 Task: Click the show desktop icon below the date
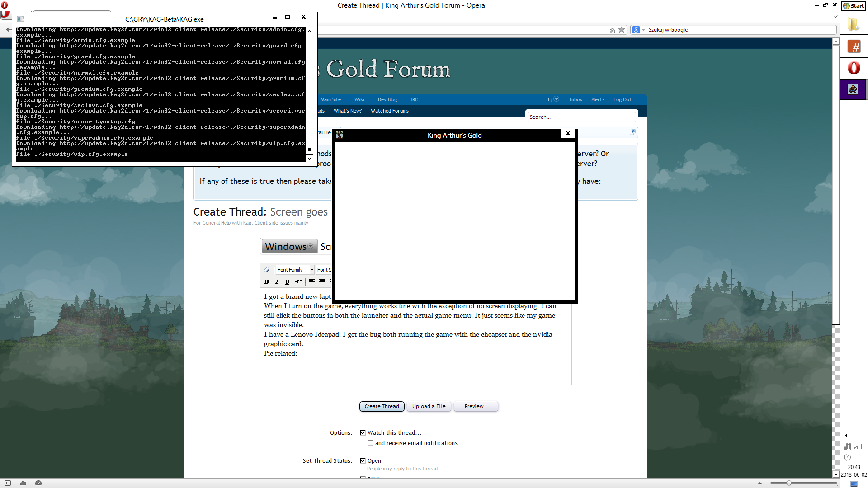point(854,484)
